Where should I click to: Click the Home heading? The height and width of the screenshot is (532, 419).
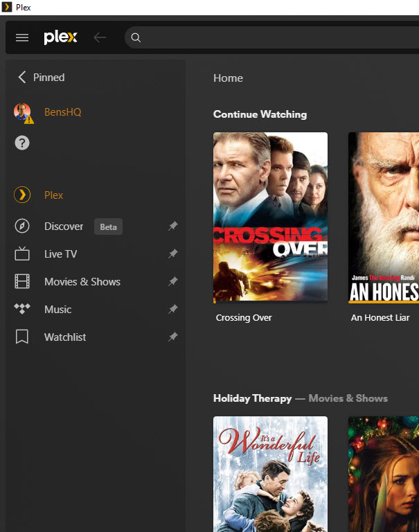click(228, 78)
